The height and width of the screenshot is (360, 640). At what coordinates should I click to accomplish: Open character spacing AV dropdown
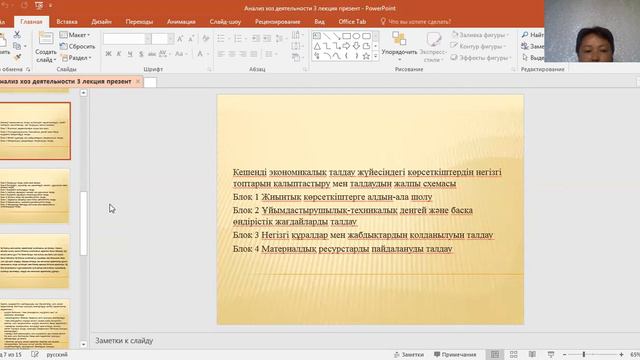[164, 54]
